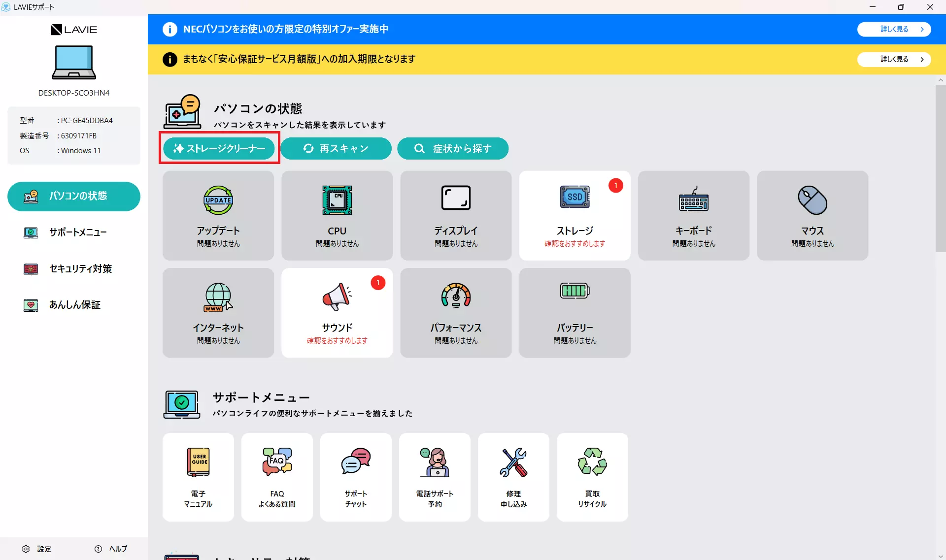Click the yellow banner text about 安心保証サービス月額版
This screenshot has width=946, height=560.
299,59
